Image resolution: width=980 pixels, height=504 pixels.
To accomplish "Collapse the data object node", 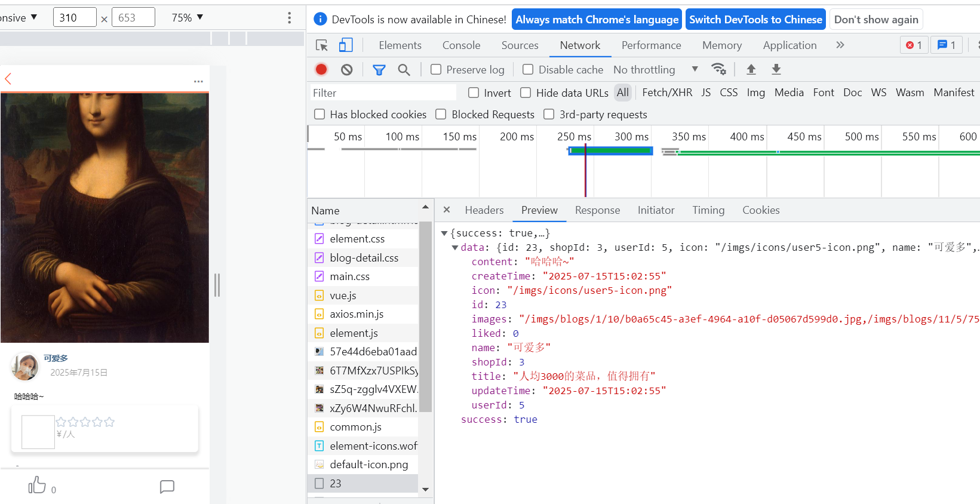I will point(455,247).
